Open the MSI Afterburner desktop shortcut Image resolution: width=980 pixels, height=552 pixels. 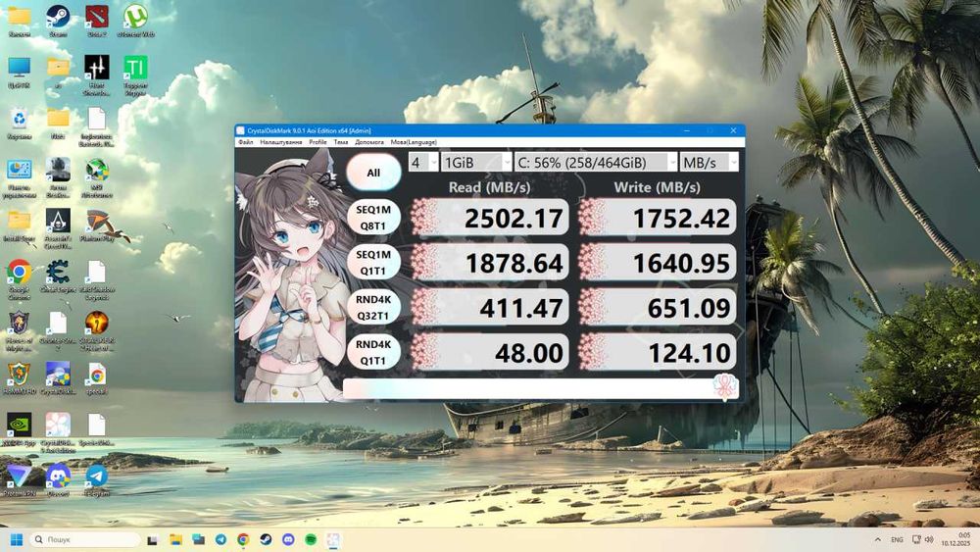point(97,178)
